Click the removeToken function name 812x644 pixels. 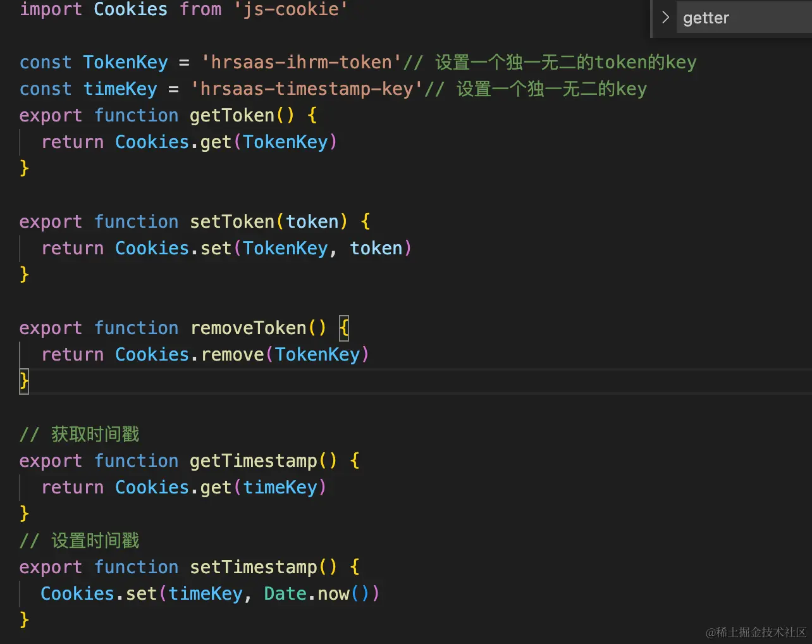click(248, 328)
